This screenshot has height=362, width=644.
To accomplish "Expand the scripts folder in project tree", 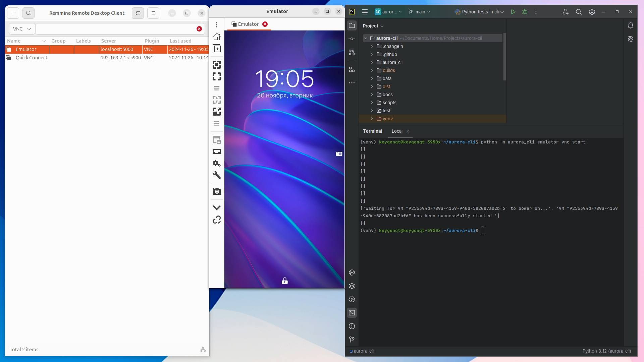I will pyautogui.click(x=372, y=103).
